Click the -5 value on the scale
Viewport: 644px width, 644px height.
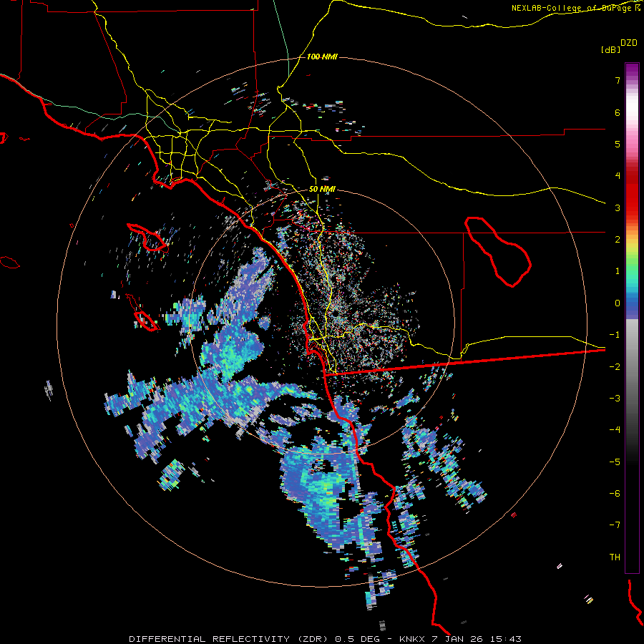615,462
